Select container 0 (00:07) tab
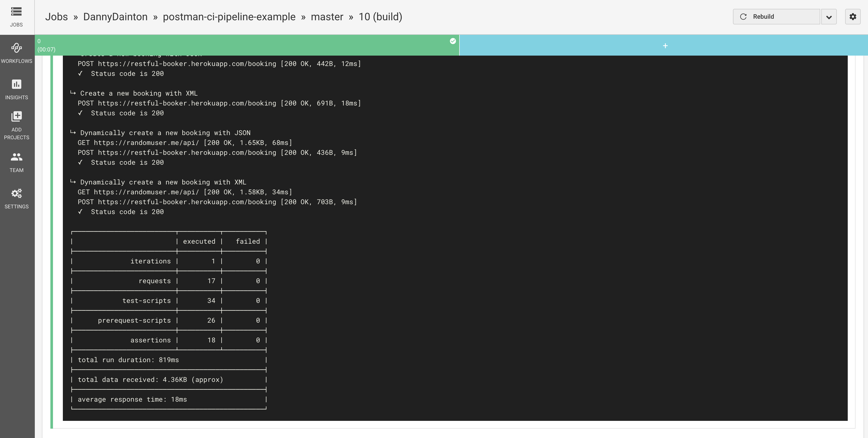This screenshot has width=868, height=438. (x=247, y=45)
